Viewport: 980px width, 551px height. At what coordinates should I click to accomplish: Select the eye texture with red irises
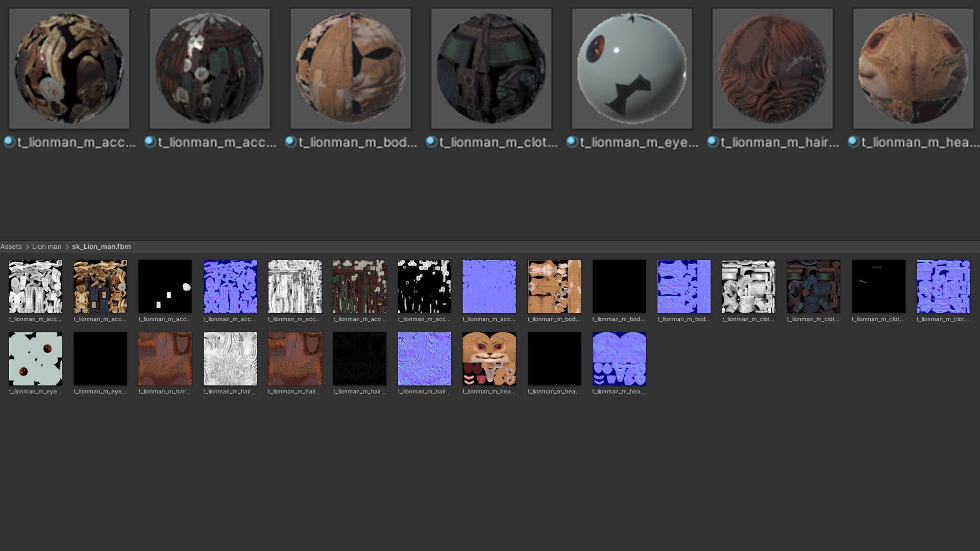(x=35, y=359)
